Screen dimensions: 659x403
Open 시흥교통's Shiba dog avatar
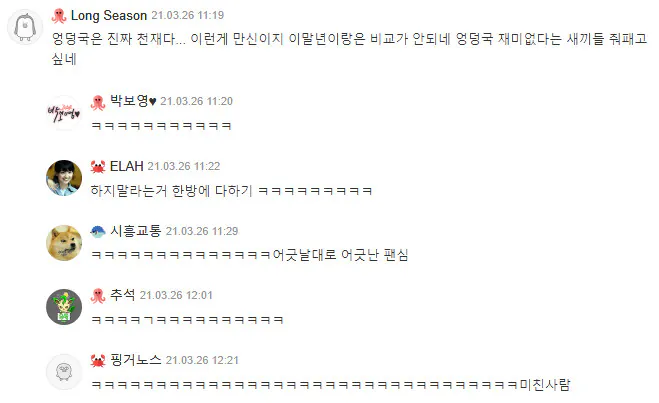(x=64, y=243)
